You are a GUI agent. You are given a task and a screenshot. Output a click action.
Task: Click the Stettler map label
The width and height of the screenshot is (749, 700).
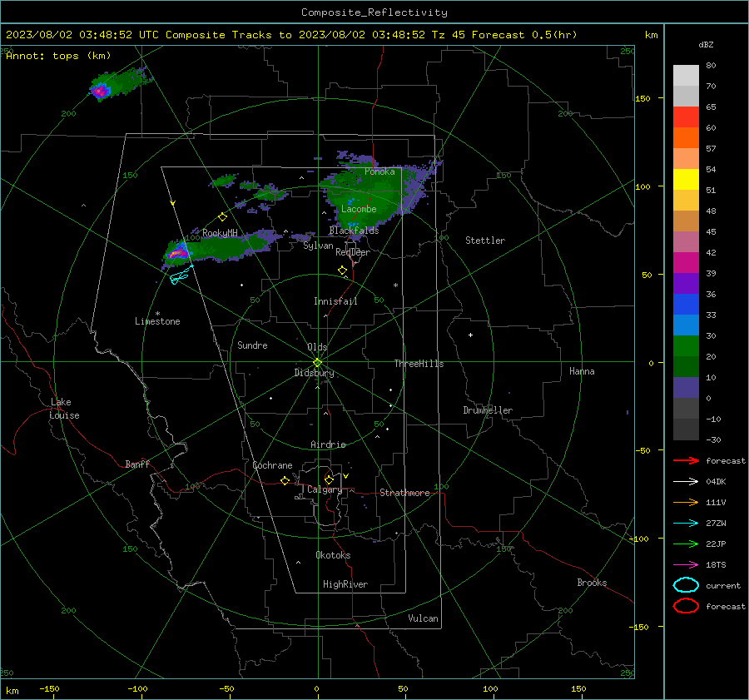(x=485, y=241)
